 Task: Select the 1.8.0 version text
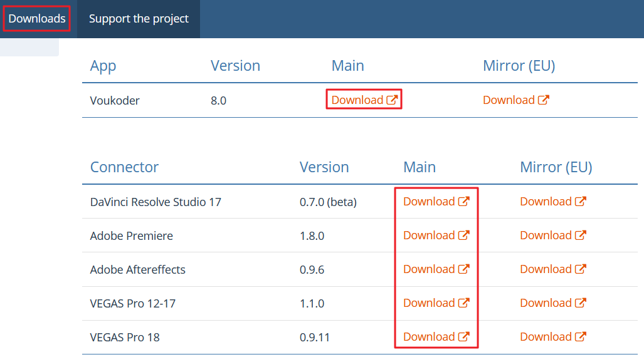point(312,236)
